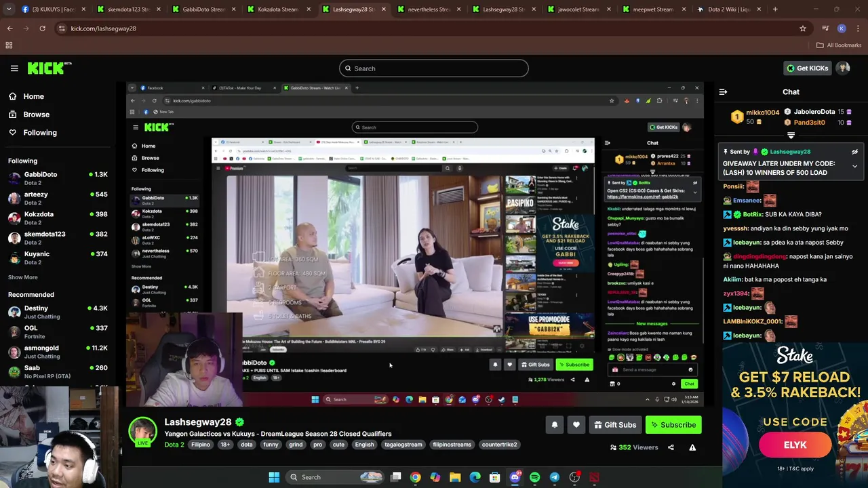Toggle notification bell for Lashsegway28
Viewport: 868px width, 488px height.
[x=554, y=425]
